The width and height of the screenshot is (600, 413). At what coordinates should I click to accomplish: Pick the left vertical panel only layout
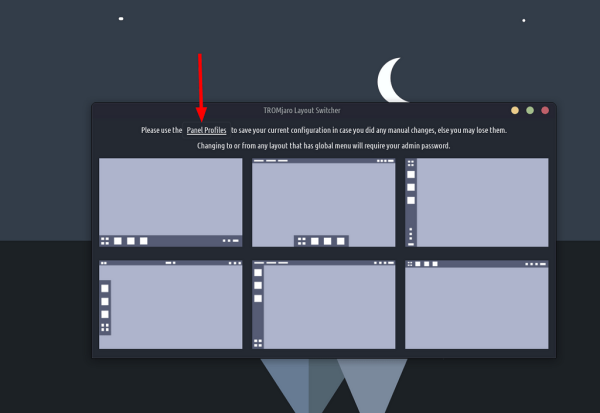tap(477, 202)
